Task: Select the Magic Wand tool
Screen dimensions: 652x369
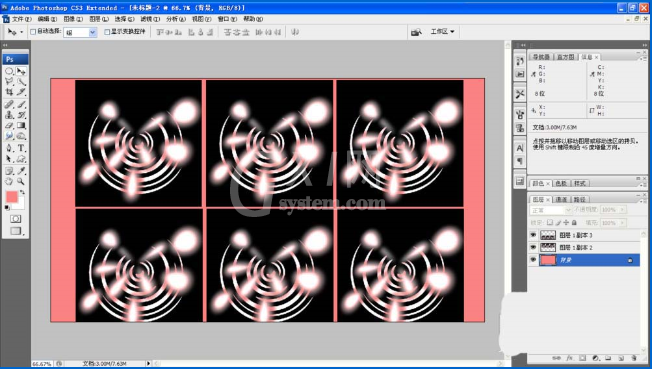Action: point(21,82)
